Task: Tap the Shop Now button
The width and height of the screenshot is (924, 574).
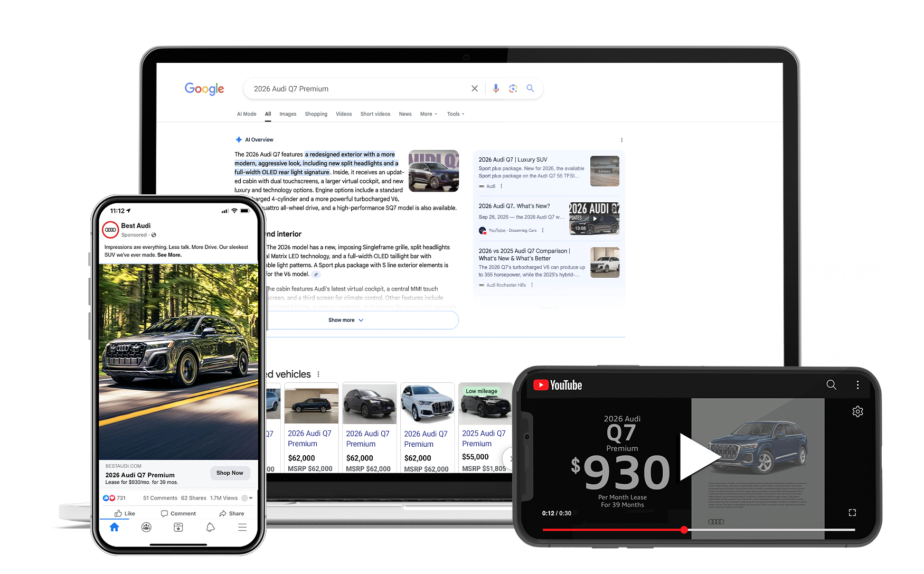Action: (x=230, y=473)
